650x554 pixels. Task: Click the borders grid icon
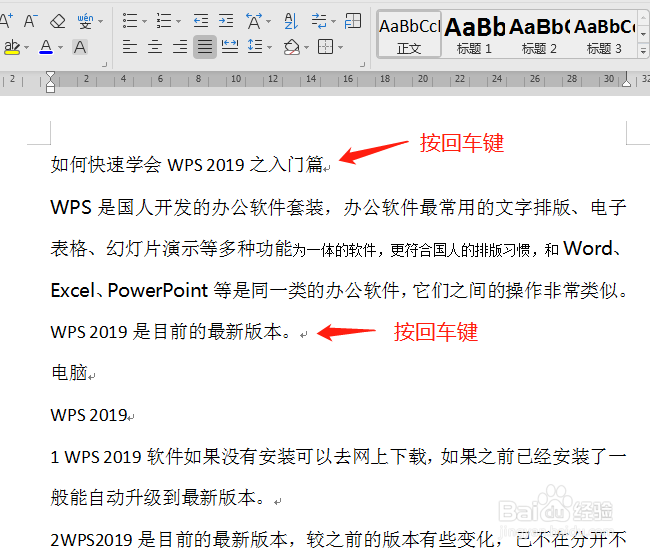(x=325, y=47)
